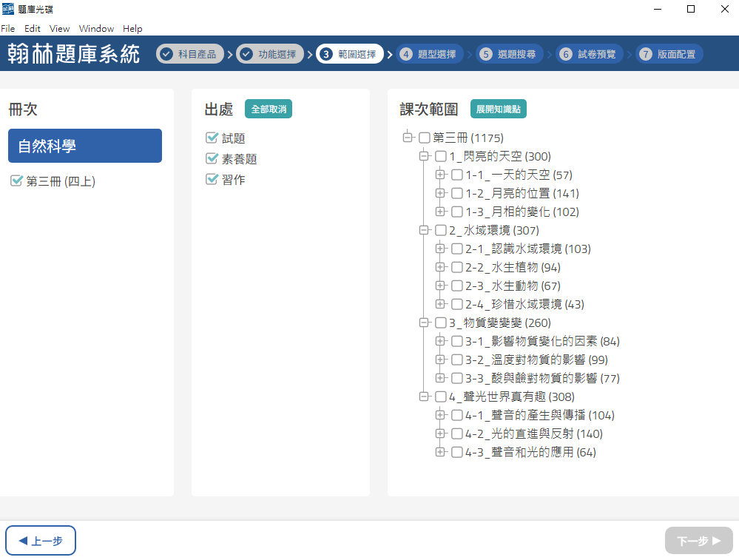
Task: Collapse the 第三冊 (1175) tree node
Action: click(408, 137)
